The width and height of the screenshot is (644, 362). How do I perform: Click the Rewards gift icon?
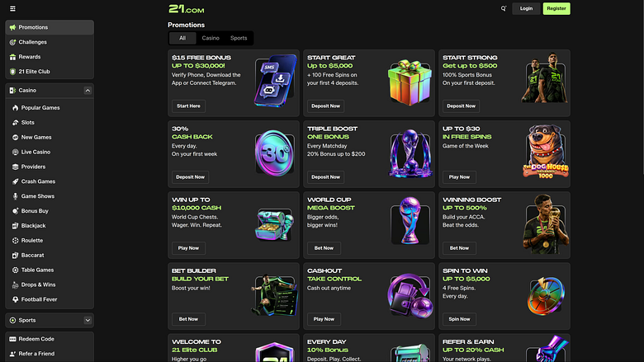tap(12, 57)
